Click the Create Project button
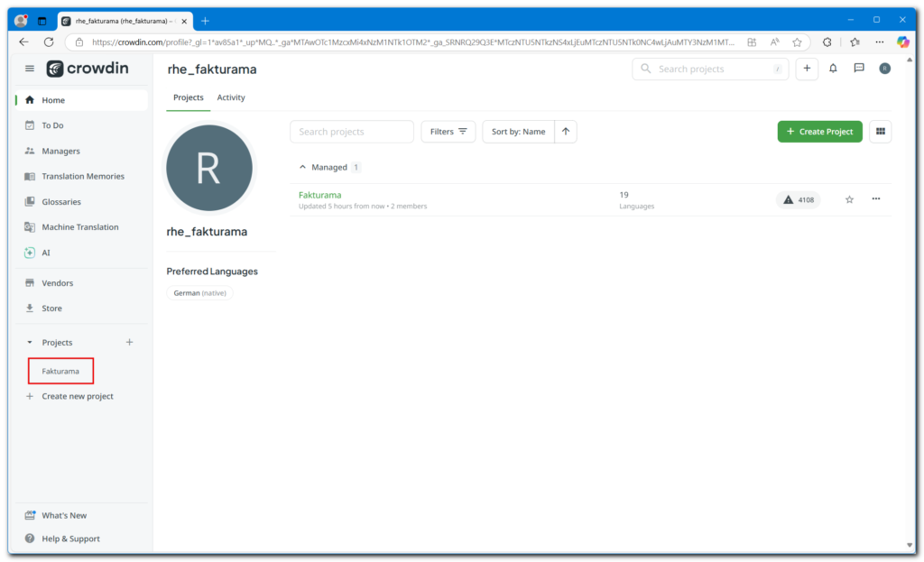This screenshot has height=562, width=924. tap(819, 132)
